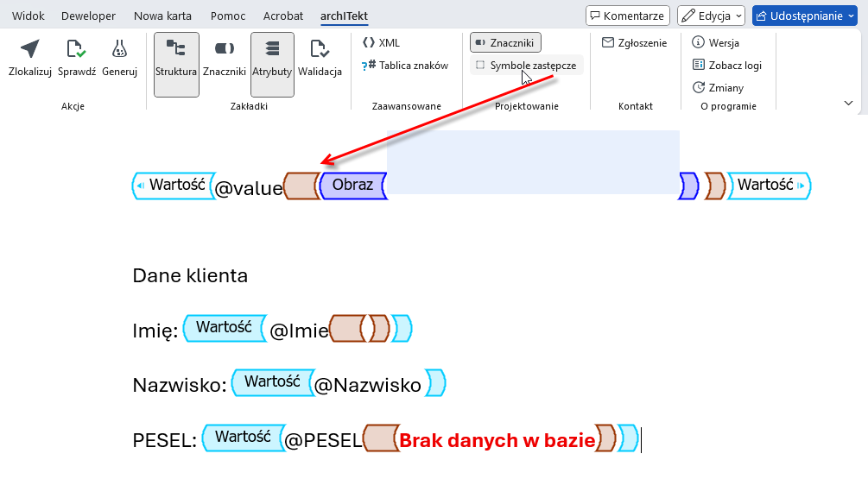This screenshot has width=868, height=479.
Task: Run the Sprawdź check action
Action: pyautogui.click(x=76, y=58)
